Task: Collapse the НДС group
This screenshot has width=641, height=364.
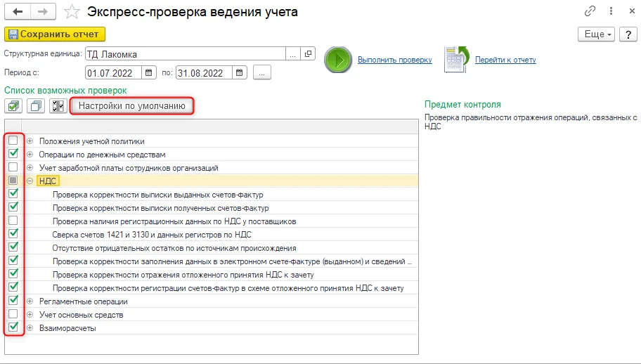Action: (30, 181)
